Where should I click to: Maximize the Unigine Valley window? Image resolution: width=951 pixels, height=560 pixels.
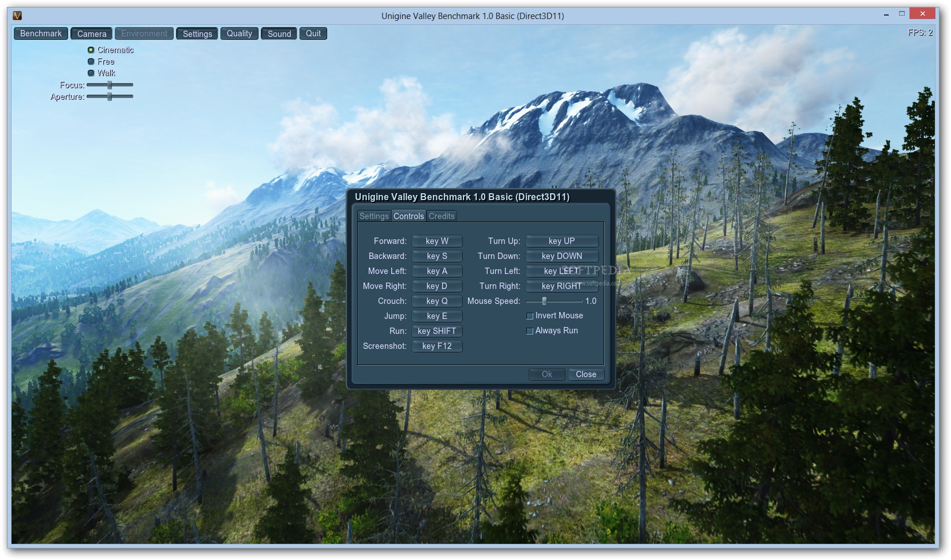tap(902, 14)
